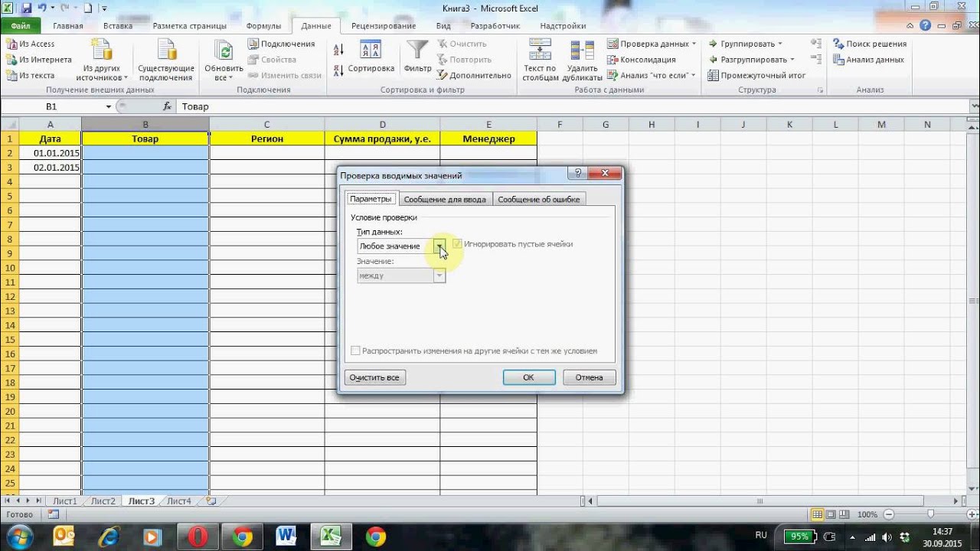Viewport: 980px width, 551px height.
Task: Expand 'Анализ "что если"' dropdown
Action: point(693,75)
